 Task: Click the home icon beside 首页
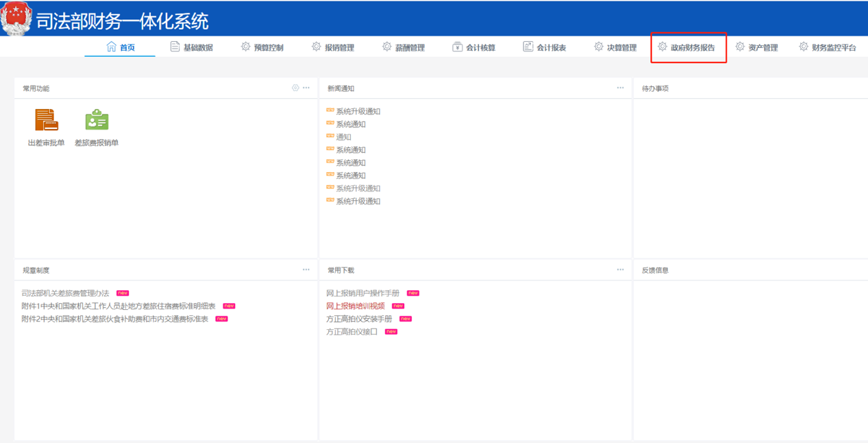(x=111, y=47)
